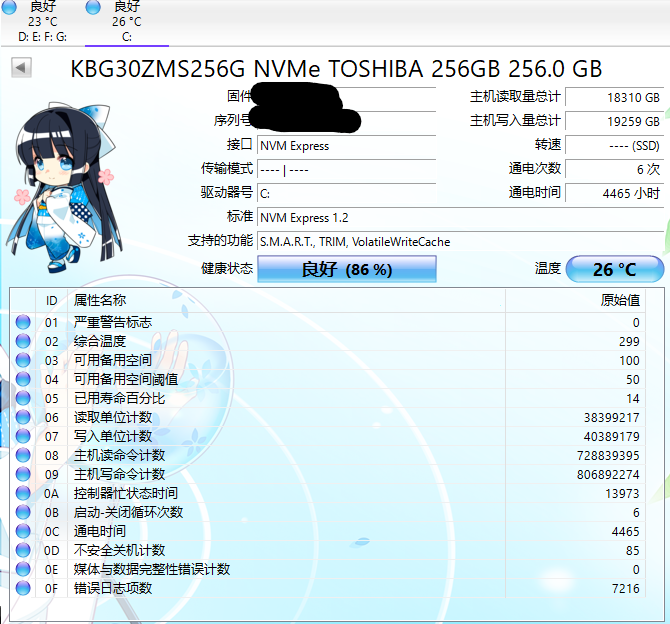Click the raw value 85 for unsafe shutdowns
Image resolution: width=670 pixels, height=624 pixels.
coord(632,550)
